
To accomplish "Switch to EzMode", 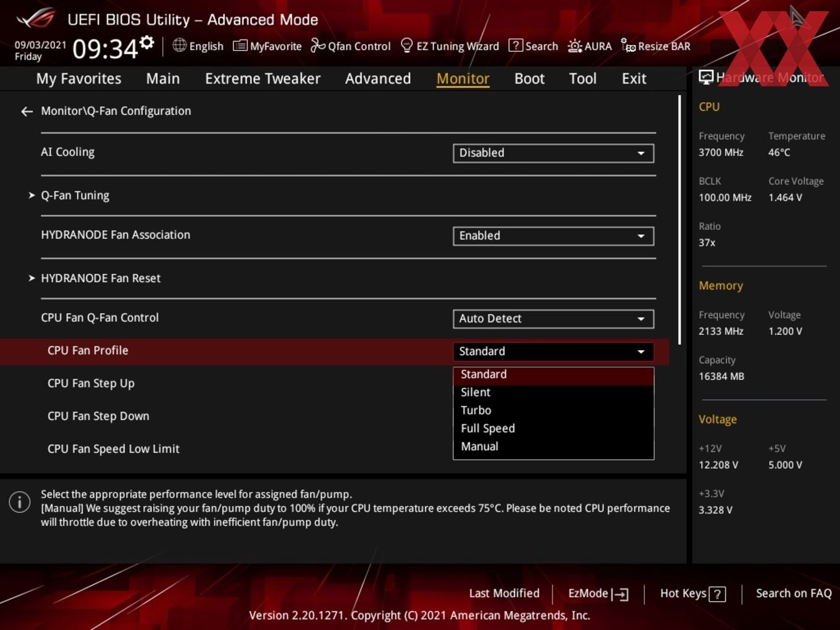I will pyautogui.click(x=598, y=594).
